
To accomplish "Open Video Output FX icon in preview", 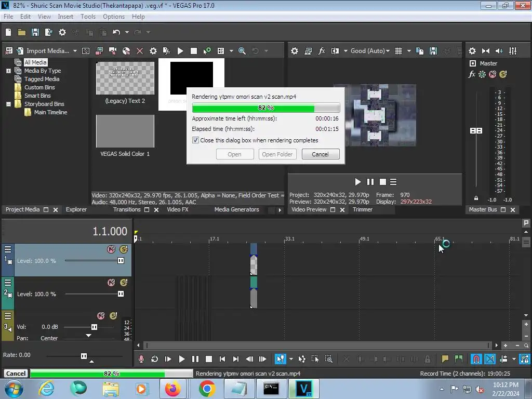I will [x=322, y=51].
